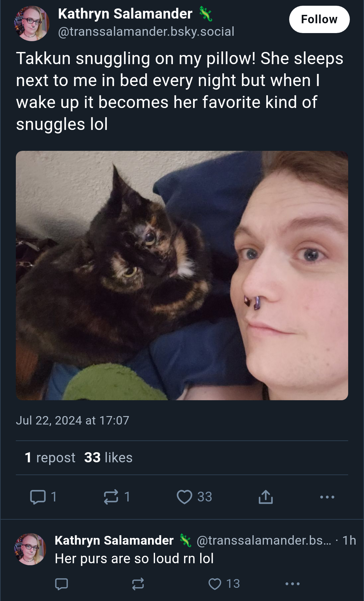Open the reply author's avatar
364x601 pixels.
coord(30,549)
